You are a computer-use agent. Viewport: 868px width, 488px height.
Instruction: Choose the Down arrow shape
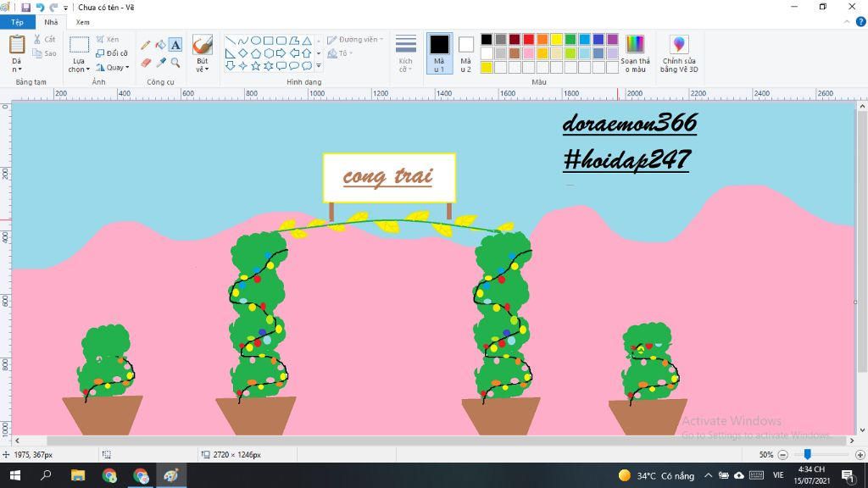tap(231, 66)
